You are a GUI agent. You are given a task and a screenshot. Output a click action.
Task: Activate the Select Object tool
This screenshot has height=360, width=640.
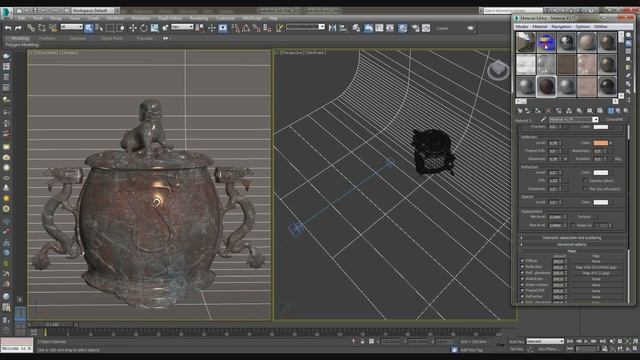point(89,28)
